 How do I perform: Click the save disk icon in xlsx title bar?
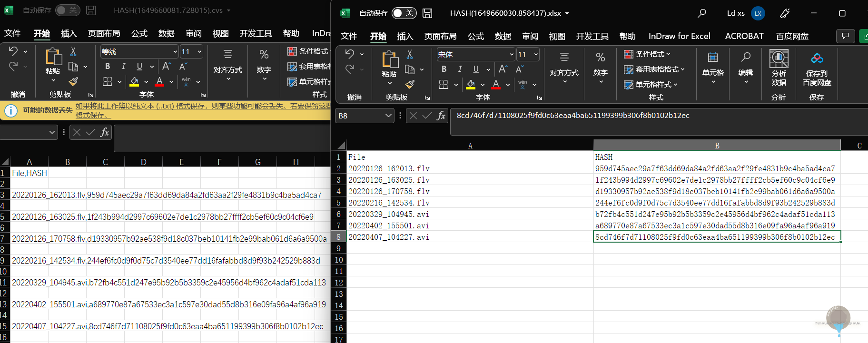pyautogui.click(x=427, y=13)
